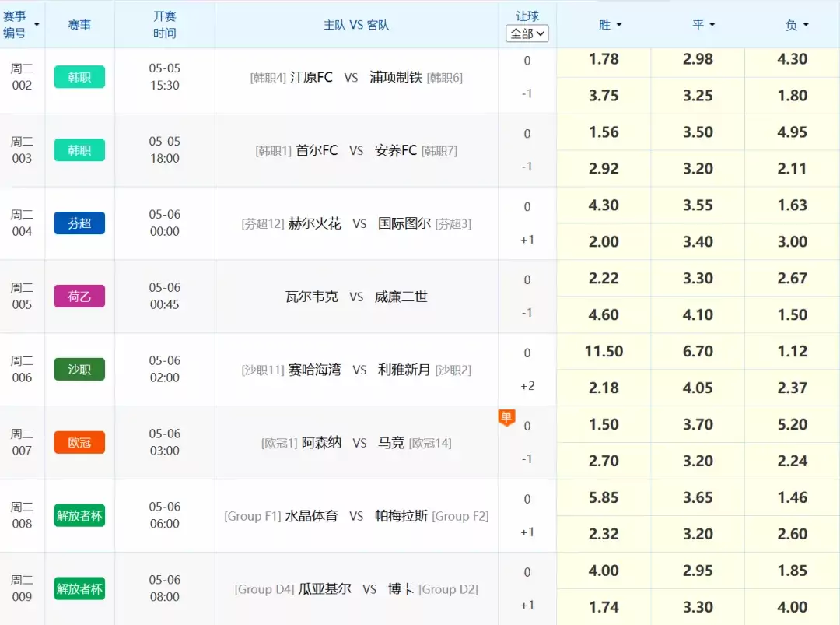Select handicap loss odds 2.24 match 007
This screenshot has height=625, width=840.
point(793,461)
